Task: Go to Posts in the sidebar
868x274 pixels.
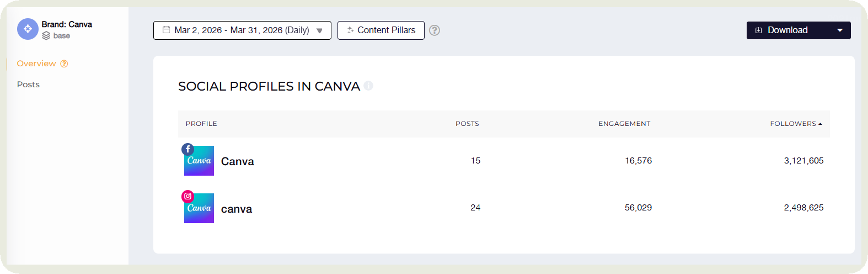Action: 28,85
